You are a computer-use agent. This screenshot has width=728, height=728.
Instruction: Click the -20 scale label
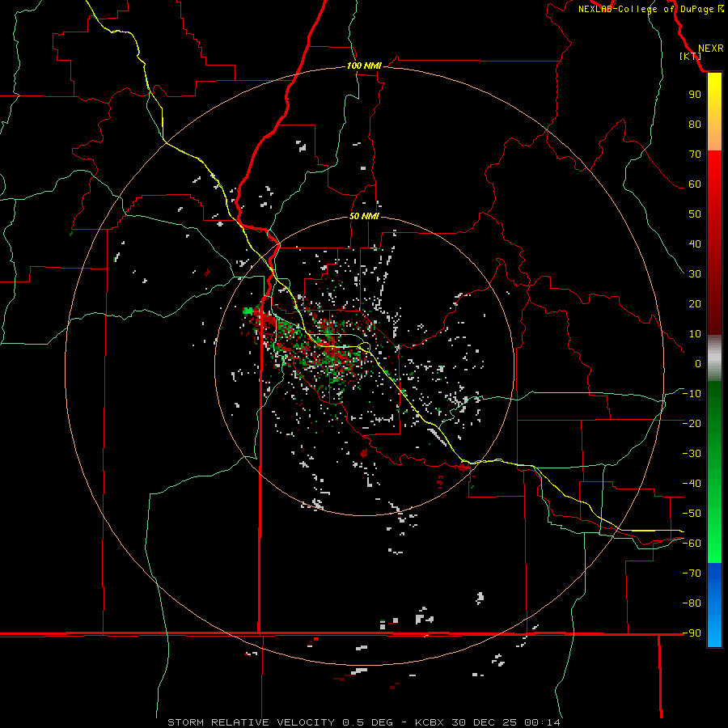click(692, 424)
